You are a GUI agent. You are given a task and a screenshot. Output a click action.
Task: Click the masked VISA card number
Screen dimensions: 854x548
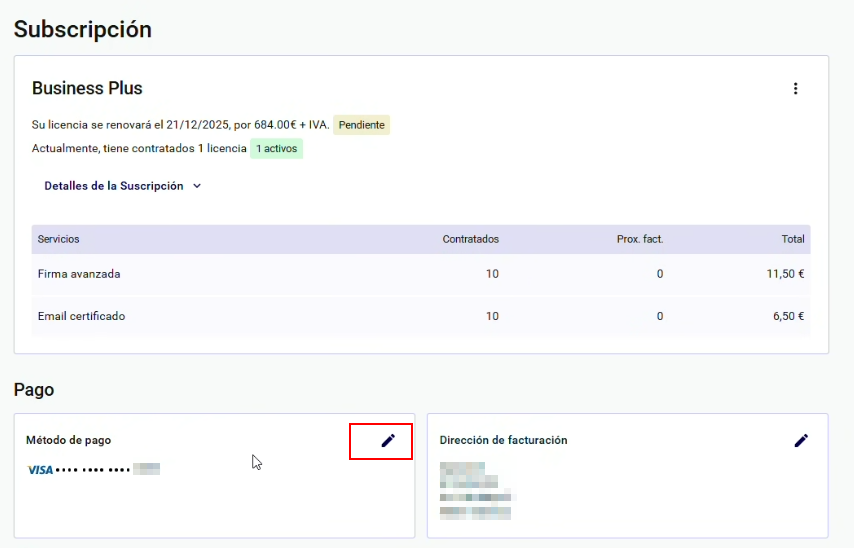pos(108,469)
